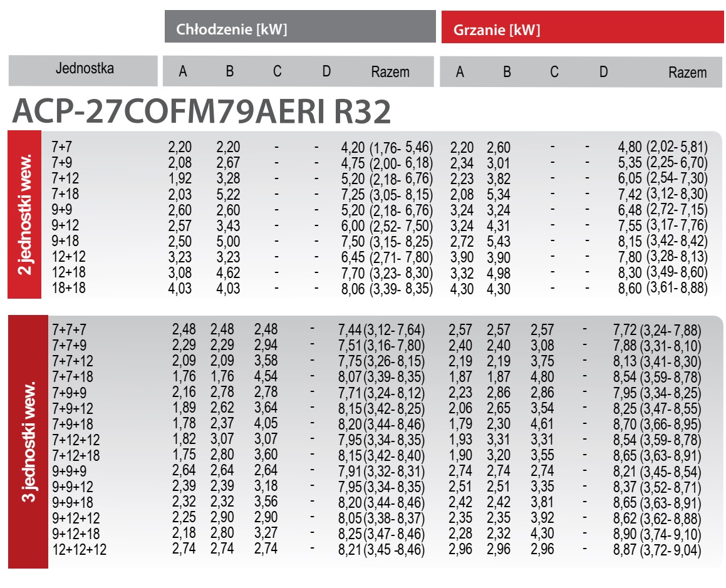Click cooling total 7,44(3,12-7,64)
The width and height of the screenshot is (726, 588).
(381, 329)
